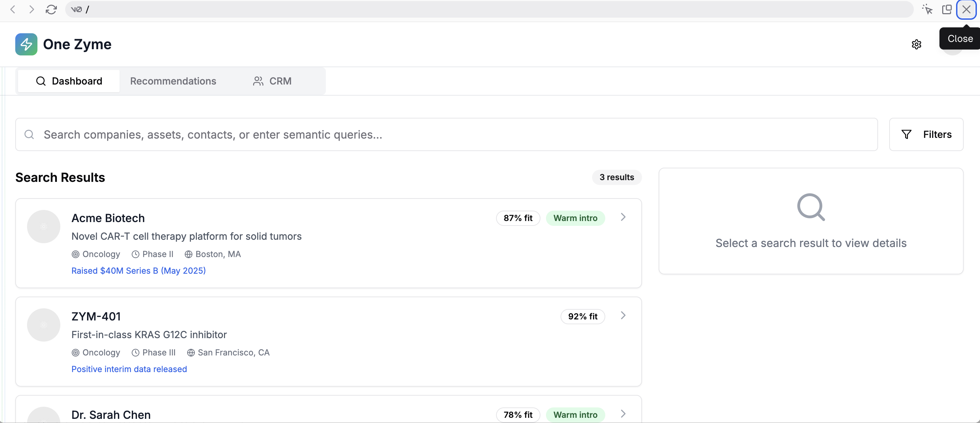Viewport: 980px width, 423px height.
Task: Open the CRM tab
Action: tap(272, 81)
